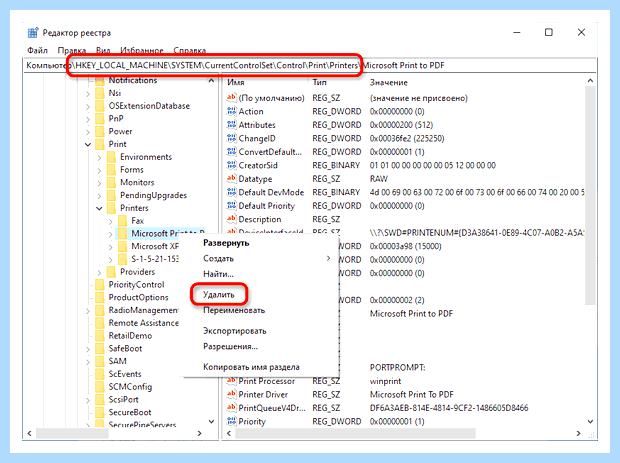Image resolution: width=620 pixels, height=463 pixels.
Task: Click the ChangeID value icon
Action: coord(231,138)
